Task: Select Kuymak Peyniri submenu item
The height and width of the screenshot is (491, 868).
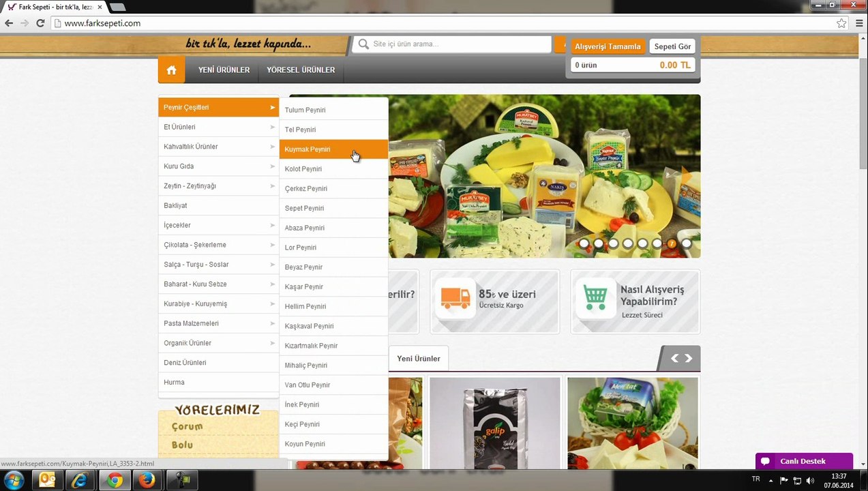Action: pyautogui.click(x=333, y=149)
